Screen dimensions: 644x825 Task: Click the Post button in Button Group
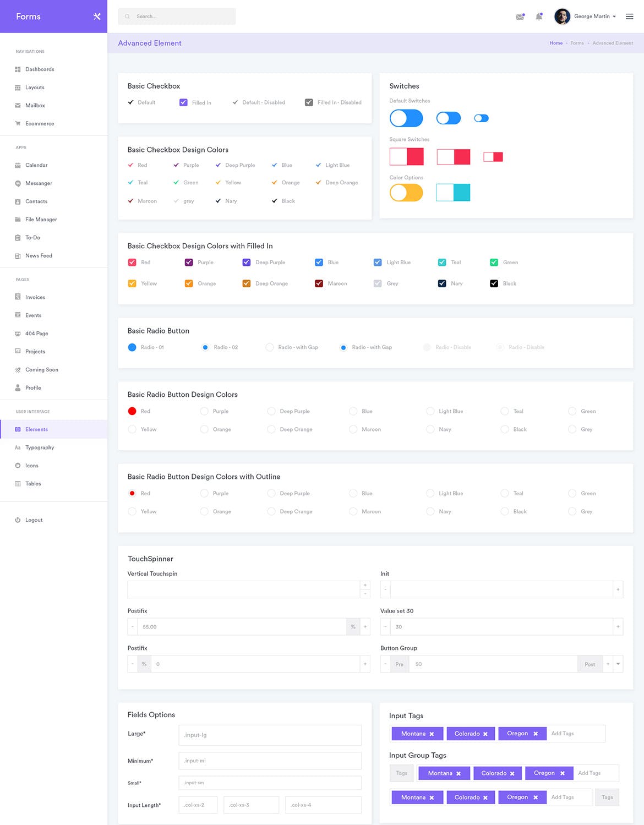(590, 664)
